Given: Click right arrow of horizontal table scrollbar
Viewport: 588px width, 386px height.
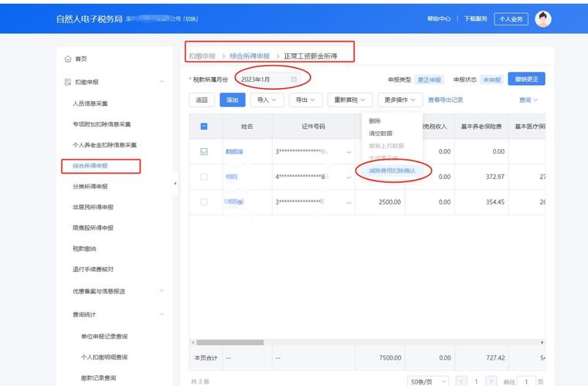Looking at the screenshot, I should (543, 341).
